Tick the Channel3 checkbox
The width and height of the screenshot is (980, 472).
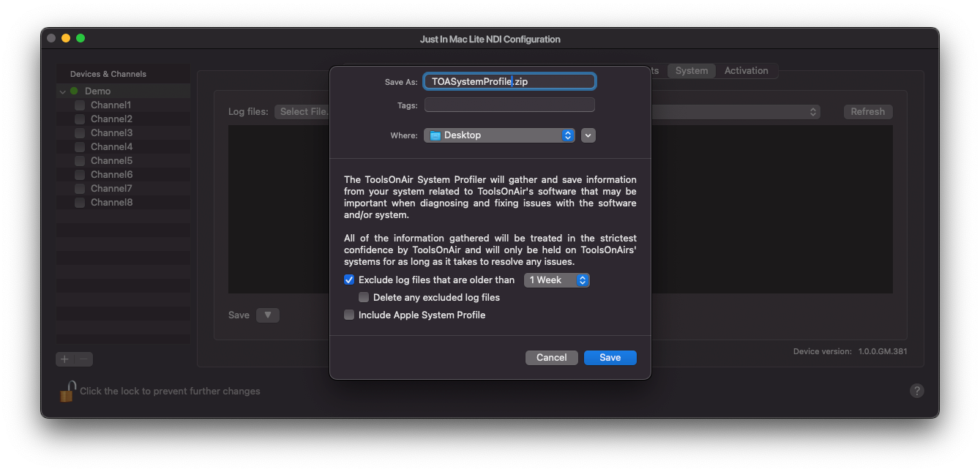[80, 133]
